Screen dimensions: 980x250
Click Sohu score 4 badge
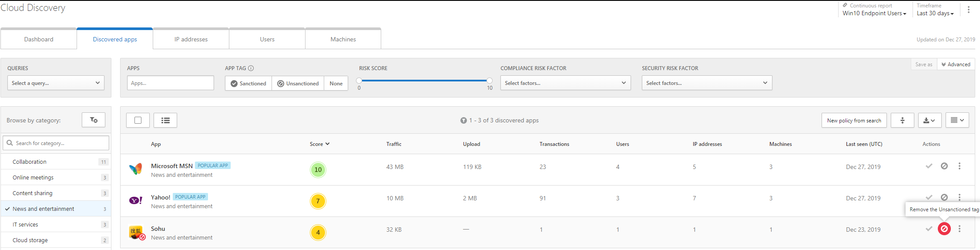coord(318,232)
